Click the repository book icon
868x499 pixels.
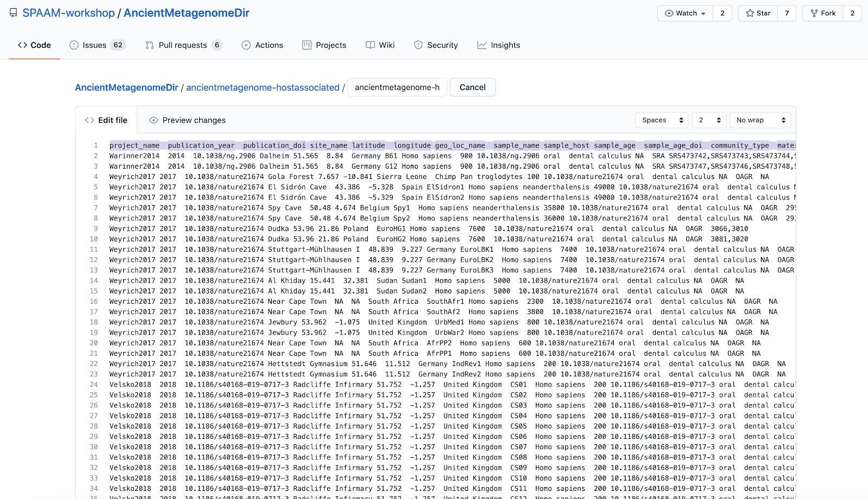click(x=13, y=13)
